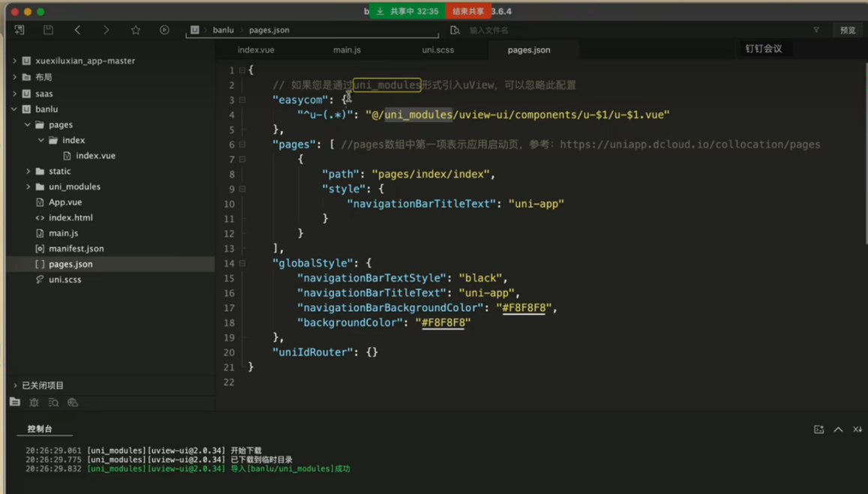Switch to the index.vue tab

(x=256, y=49)
